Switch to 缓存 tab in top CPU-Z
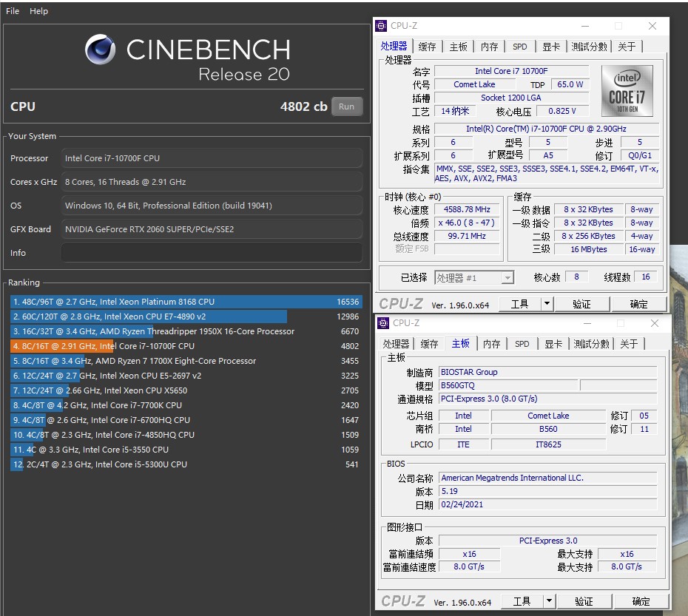 click(427, 47)
